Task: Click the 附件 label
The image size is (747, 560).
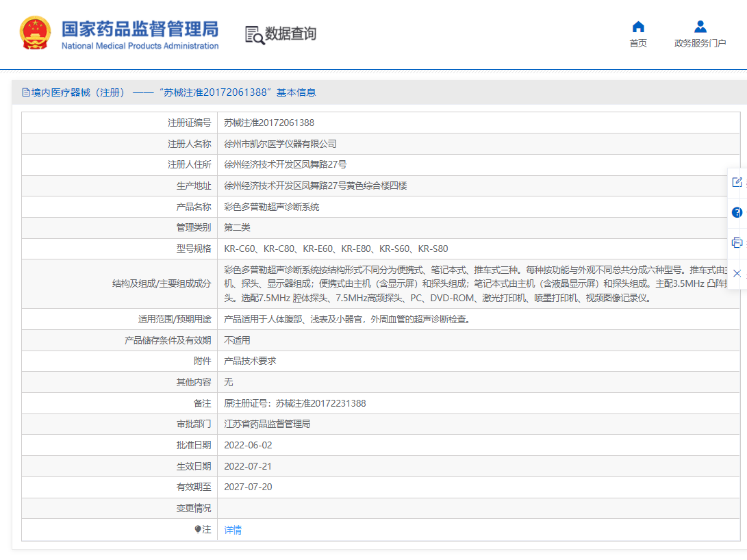Action: pos(203,361)
